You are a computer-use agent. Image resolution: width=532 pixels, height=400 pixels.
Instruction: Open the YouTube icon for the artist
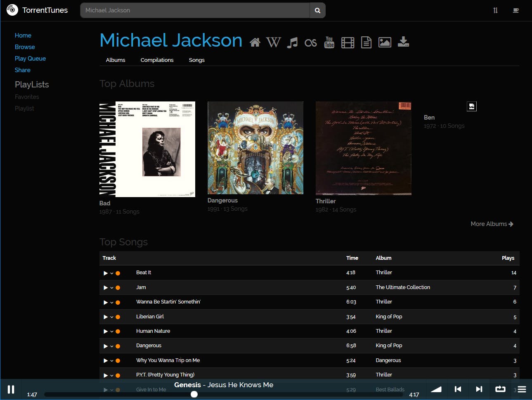(329, 42)
